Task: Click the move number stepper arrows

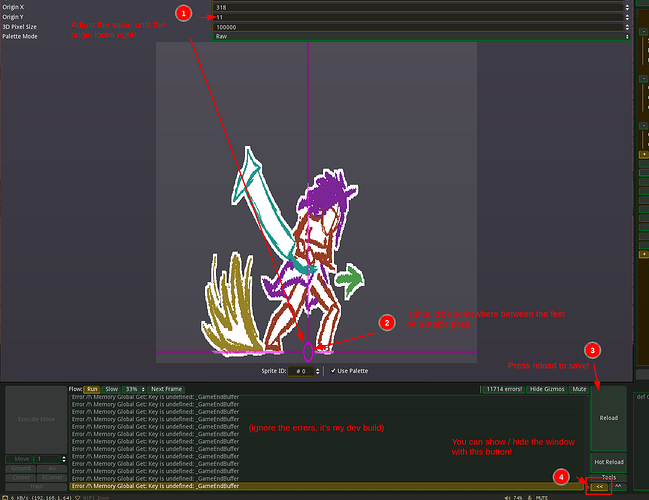Action: (x=64, y=459)
